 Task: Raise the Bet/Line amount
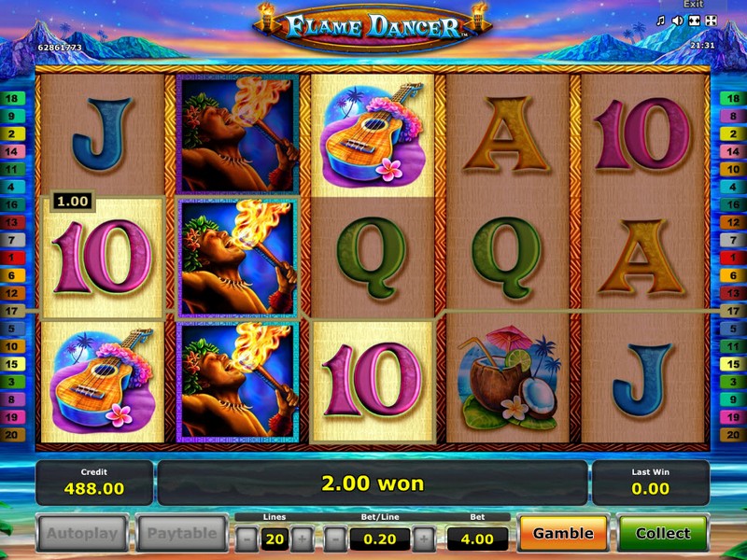point(424,539)
